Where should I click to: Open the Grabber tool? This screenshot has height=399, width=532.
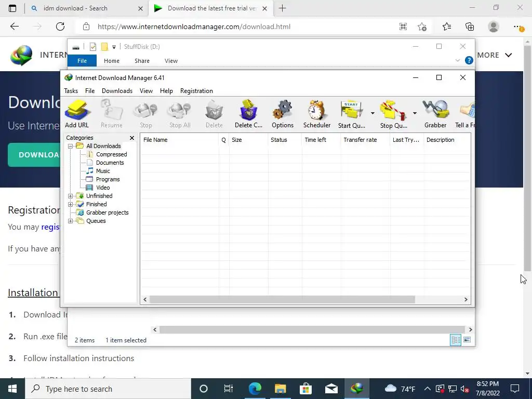435,114
